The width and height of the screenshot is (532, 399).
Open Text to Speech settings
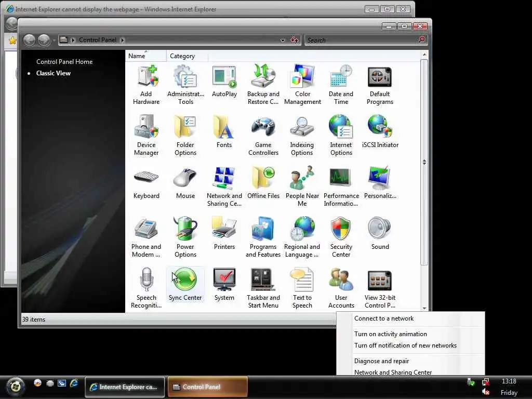click(302, 288)
